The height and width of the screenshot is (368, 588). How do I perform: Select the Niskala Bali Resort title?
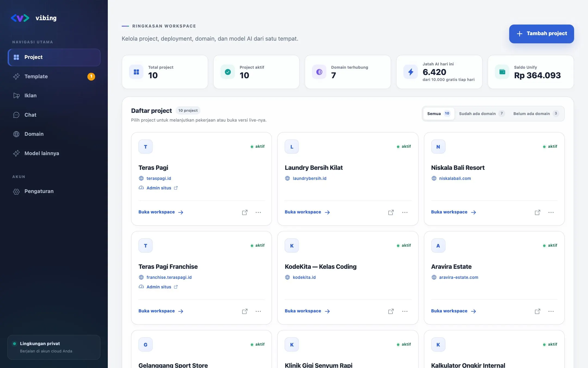tap(458, 168)
